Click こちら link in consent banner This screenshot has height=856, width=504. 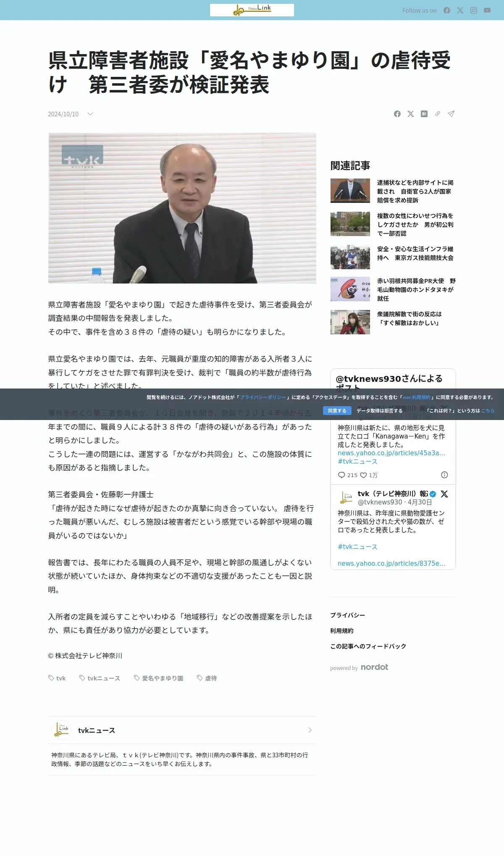coord(488,411)
